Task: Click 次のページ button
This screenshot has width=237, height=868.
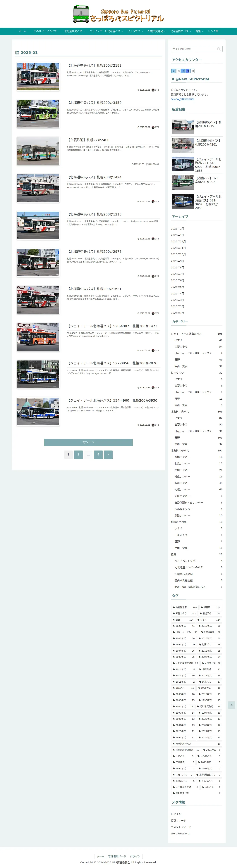Action: point(88,442)
